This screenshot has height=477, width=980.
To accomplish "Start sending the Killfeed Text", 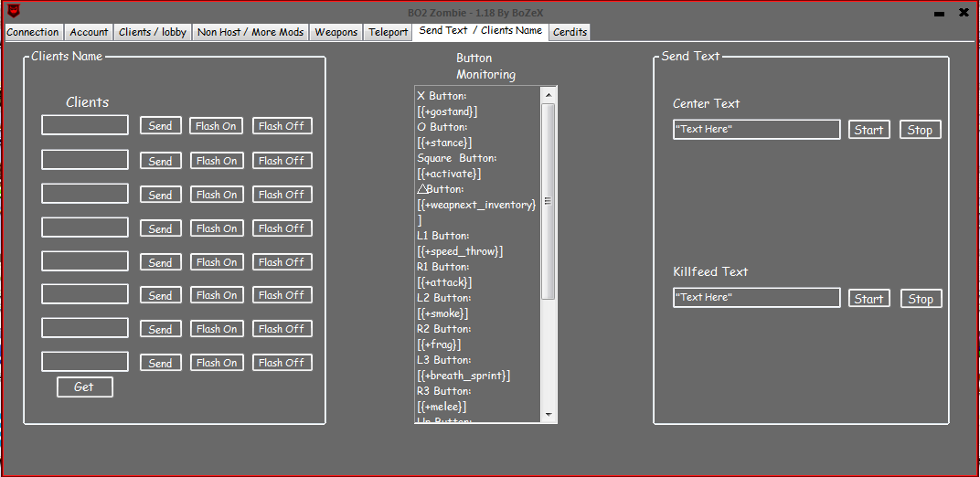I will [x=868, y=299].
